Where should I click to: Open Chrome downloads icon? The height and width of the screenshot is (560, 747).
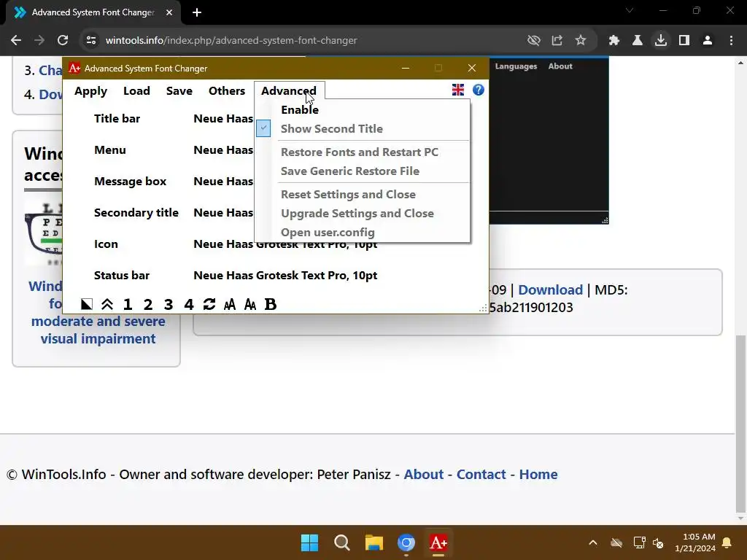(x=660, y=41)
